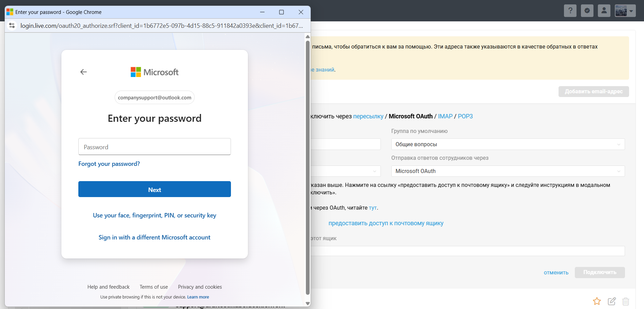
Task: Maximize the Chrome sign-in popup window
Action: (281, 12)
